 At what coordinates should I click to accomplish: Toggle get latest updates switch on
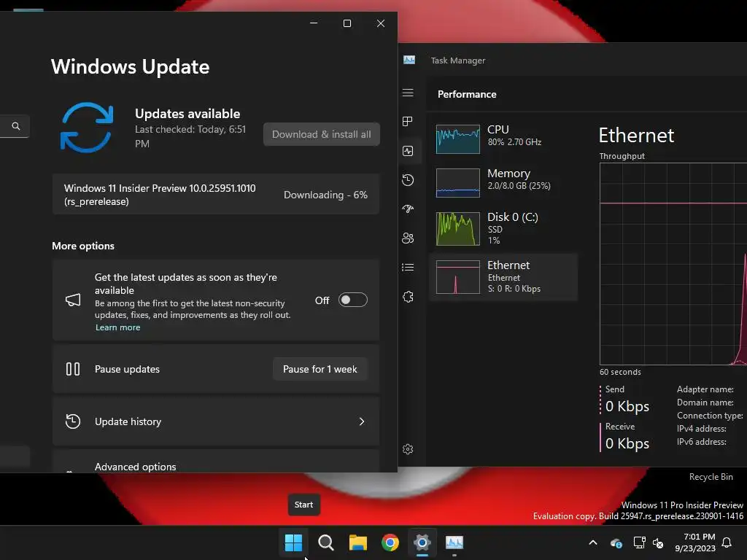click(352, 300)
